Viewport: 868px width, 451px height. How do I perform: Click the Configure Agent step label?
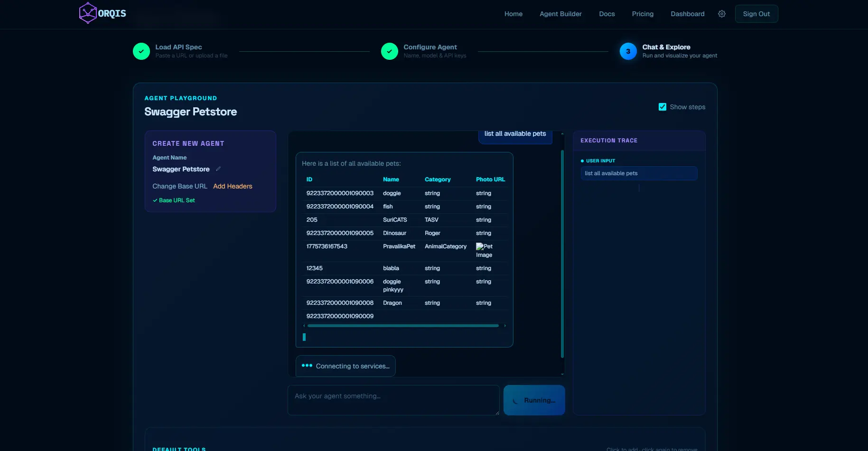(430, 47)
